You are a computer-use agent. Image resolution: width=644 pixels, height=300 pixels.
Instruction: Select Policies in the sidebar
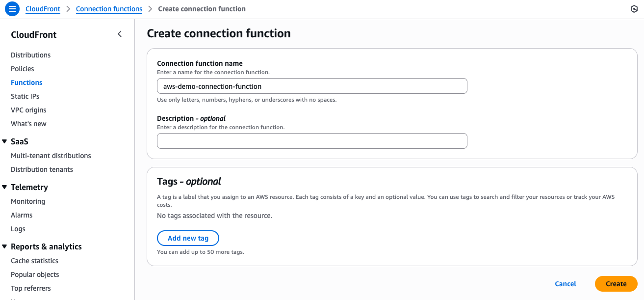click(x=23, y=69)
